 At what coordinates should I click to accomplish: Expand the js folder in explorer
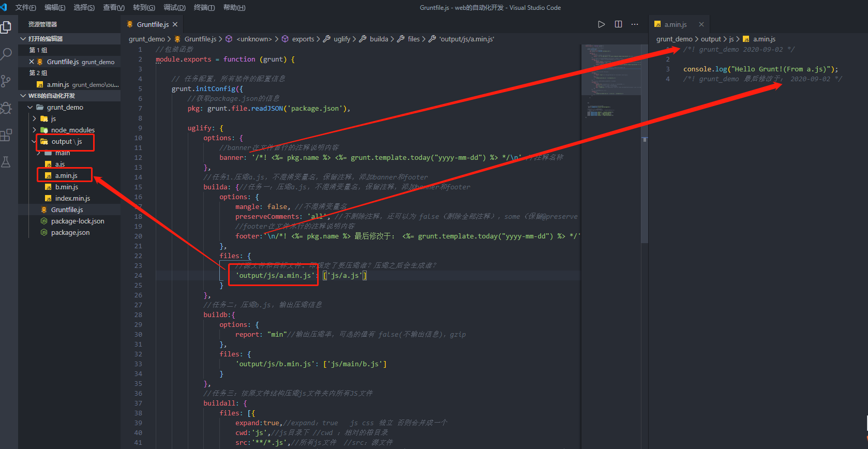tap(69, 118)
